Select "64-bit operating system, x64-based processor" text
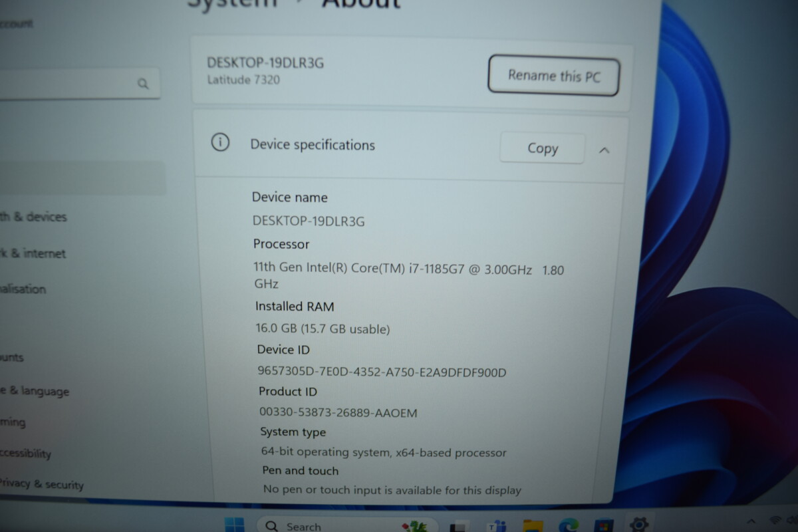 [384, 452]
